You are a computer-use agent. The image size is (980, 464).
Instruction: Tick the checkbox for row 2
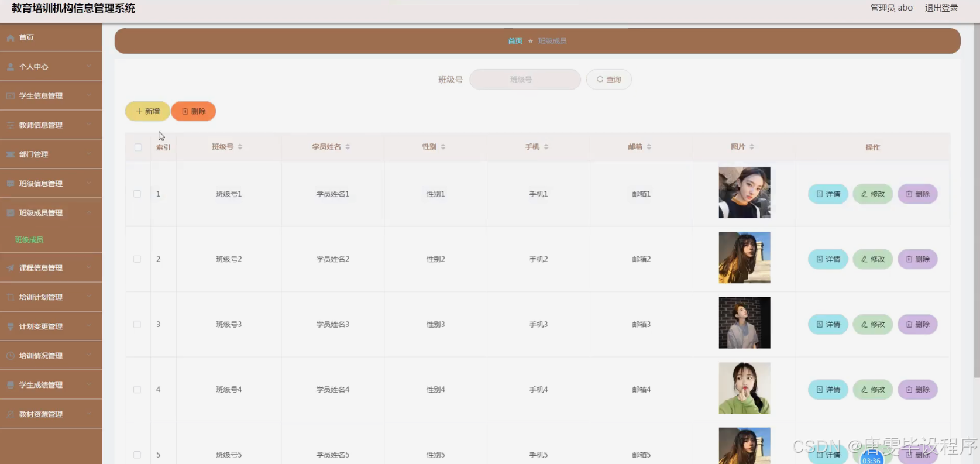click(x=137, y=259)
